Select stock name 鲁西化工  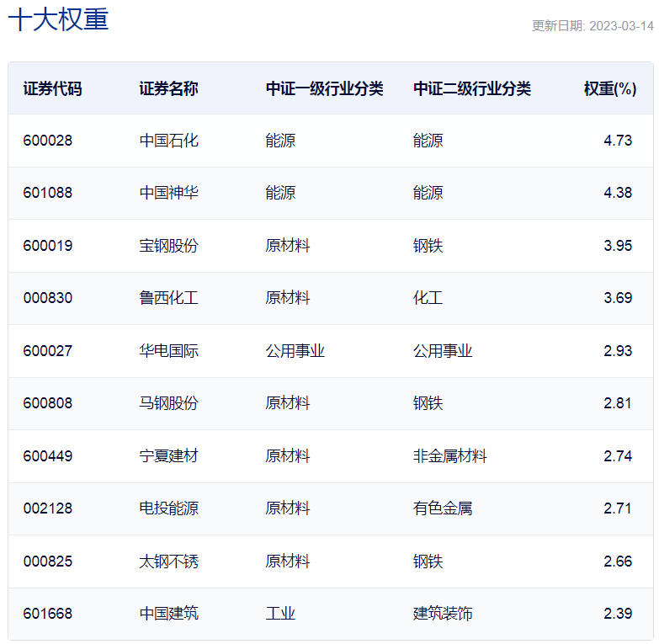[168, 298]
